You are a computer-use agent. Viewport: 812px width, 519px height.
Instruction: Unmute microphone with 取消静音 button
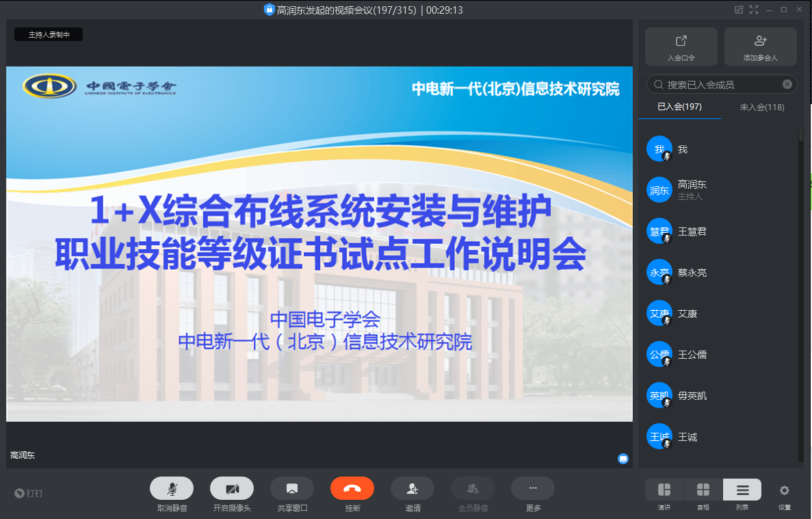click(x=172, y=488)
